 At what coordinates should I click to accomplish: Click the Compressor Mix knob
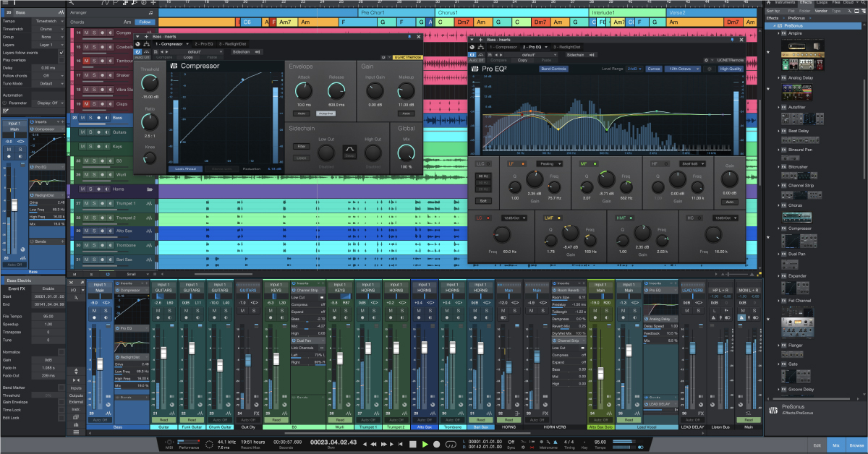point(406,152)
